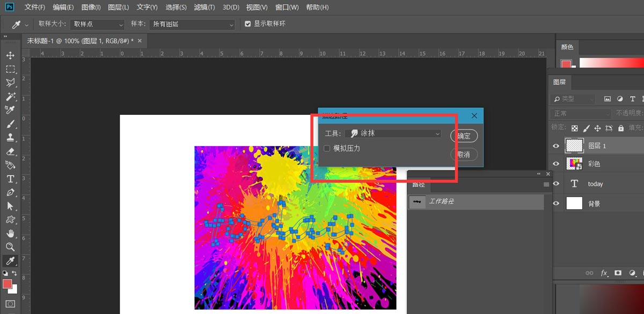
Task: Select the 颜色 panel tab
Action: (567, 47)
